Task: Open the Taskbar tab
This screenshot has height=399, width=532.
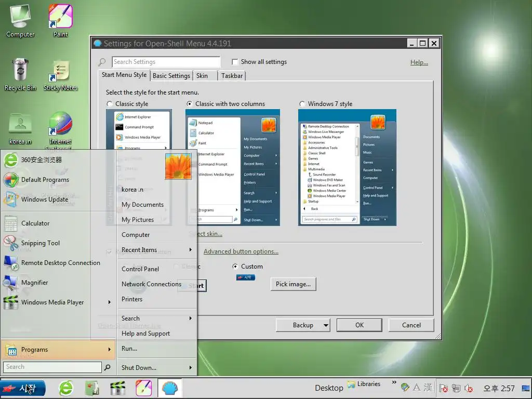Action: pyautogui.click(x=232, y=76)
